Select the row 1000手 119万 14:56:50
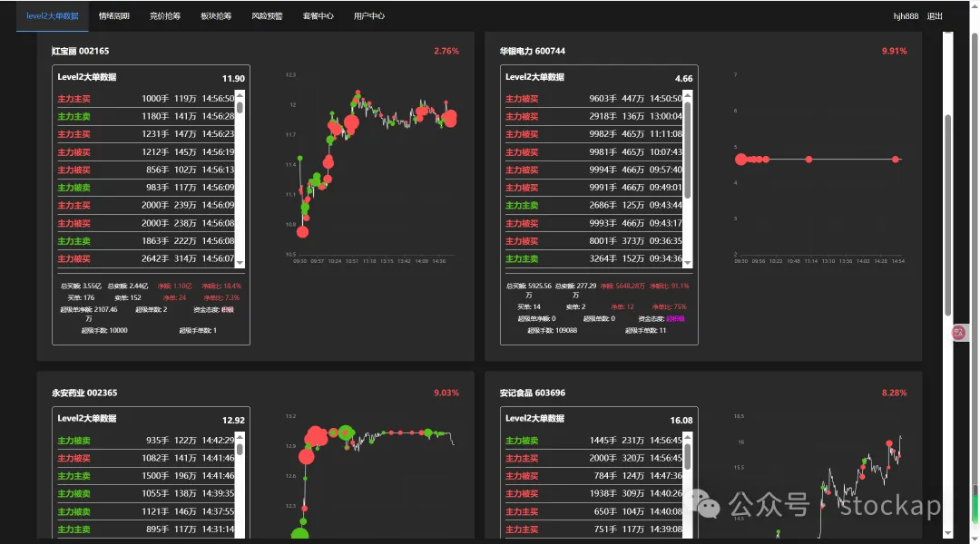Image resolution: width=980 pixels, height=544 pixels. click(x=146, y=99)
